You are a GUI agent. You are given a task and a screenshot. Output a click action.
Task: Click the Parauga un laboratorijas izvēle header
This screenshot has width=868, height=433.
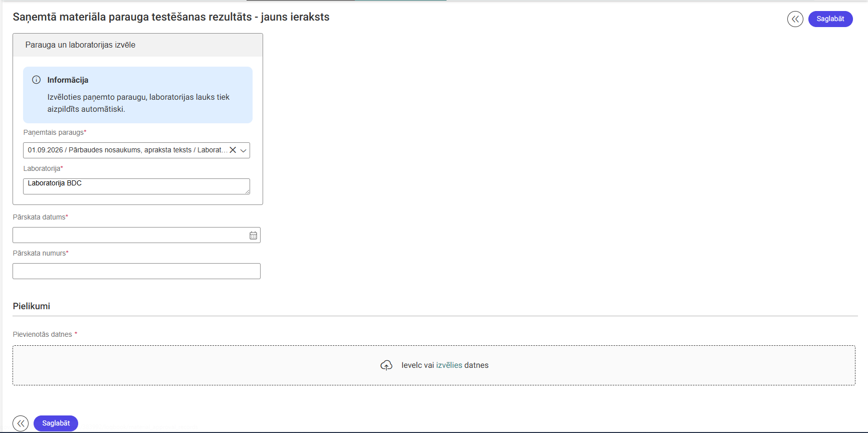[x=138, y=45]
